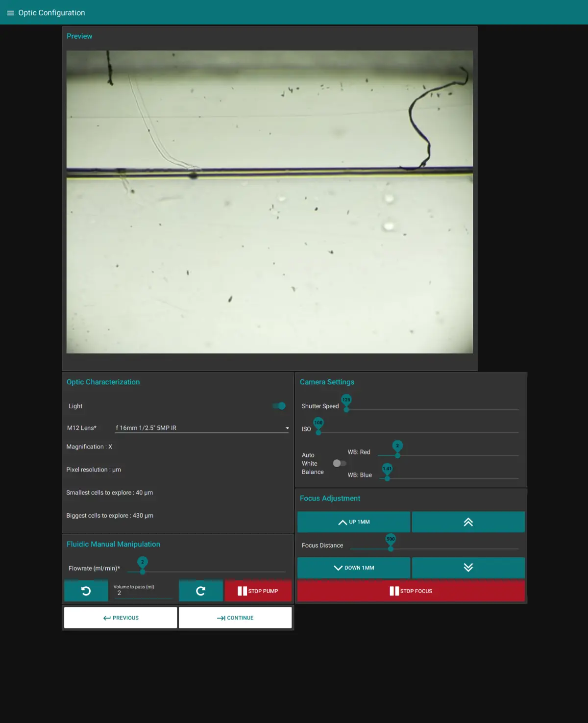
Task: Open the M12 Lens dropdown
Action: (x=201, y=428)
